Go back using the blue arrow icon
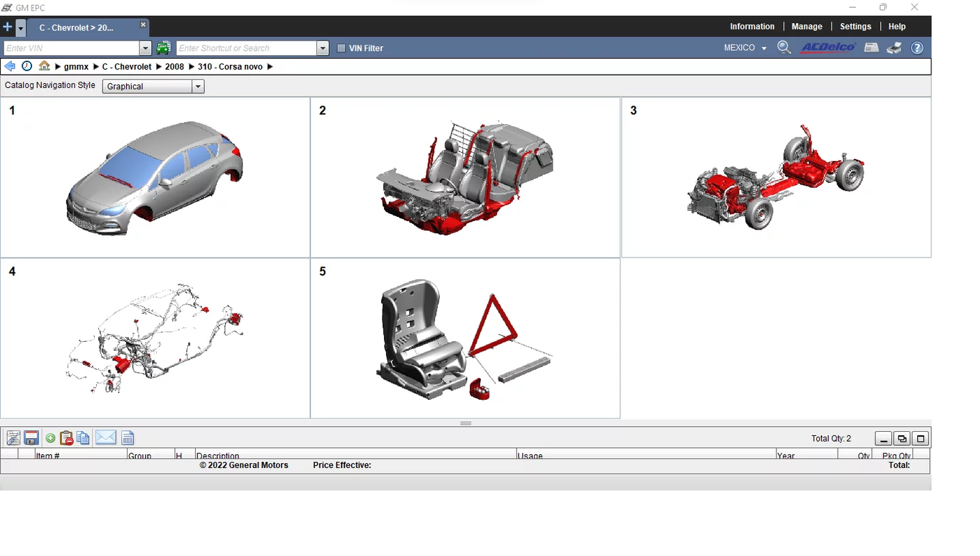 [x=10, y=66]
